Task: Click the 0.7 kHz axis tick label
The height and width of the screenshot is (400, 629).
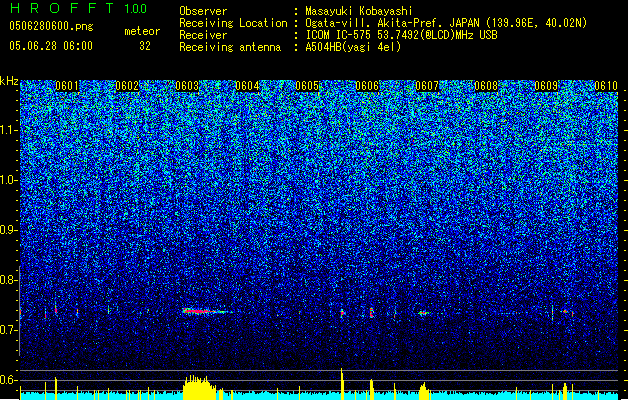Action: [x=8, y=330]
